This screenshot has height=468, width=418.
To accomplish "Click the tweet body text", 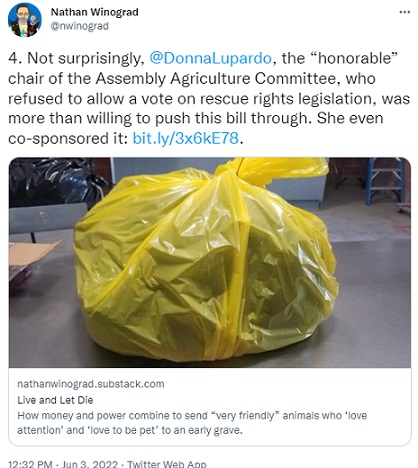I will [x=209, y=98].
